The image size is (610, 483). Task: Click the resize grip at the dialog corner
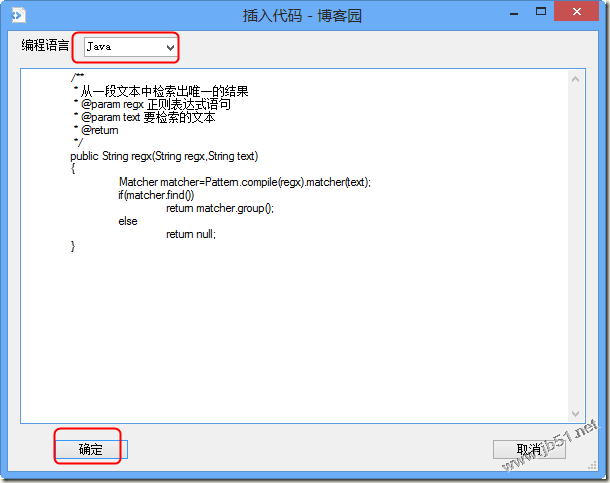tap(592, 465)
